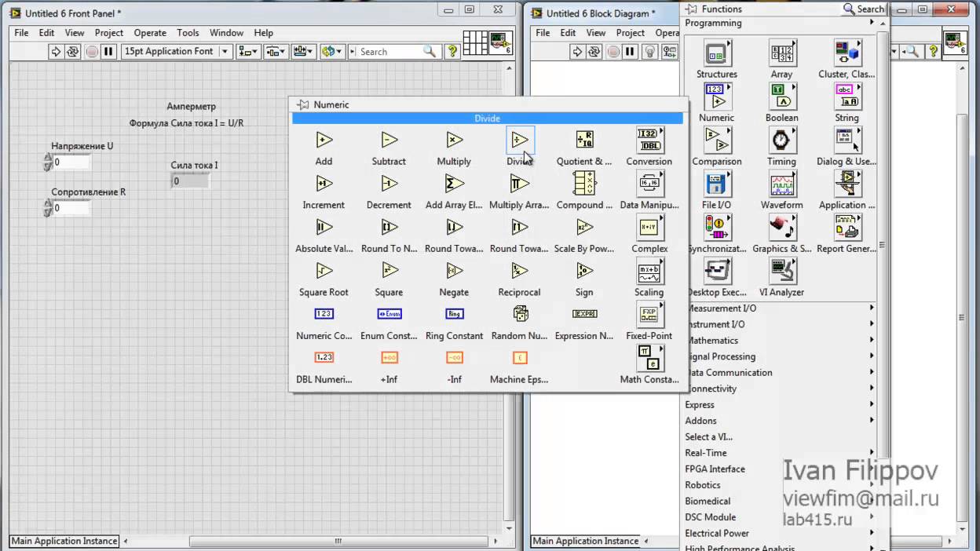The image size is (980, 551).
Task: Select the Sign function icon
Action: (x=584, y=271)
